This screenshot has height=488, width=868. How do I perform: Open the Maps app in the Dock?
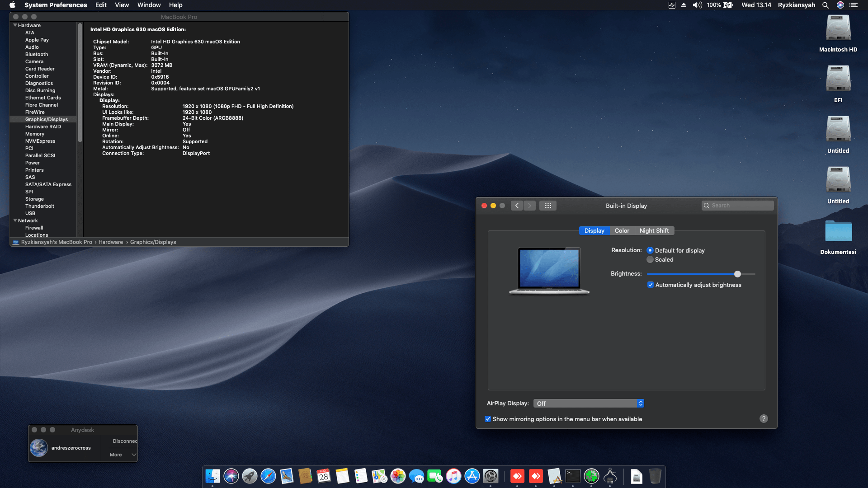click(x=379, y=476)
